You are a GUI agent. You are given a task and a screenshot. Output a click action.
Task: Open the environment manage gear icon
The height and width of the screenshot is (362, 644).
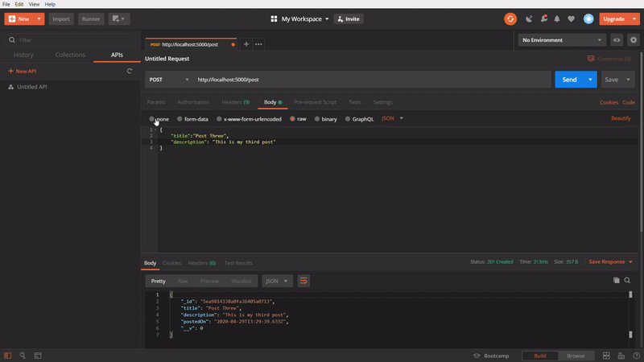[x=634, y=40]
